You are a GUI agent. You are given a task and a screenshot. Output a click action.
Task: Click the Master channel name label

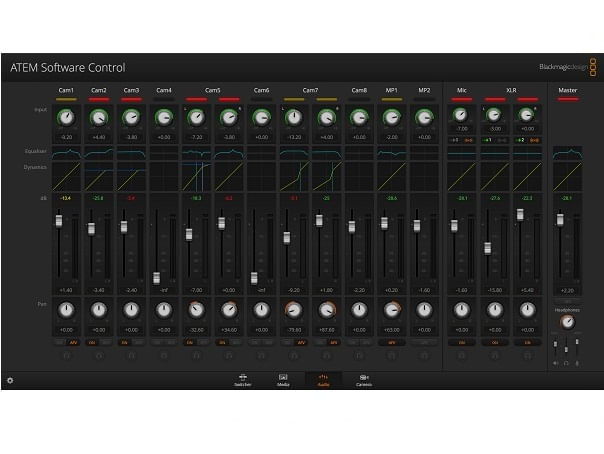click(567, 90)
